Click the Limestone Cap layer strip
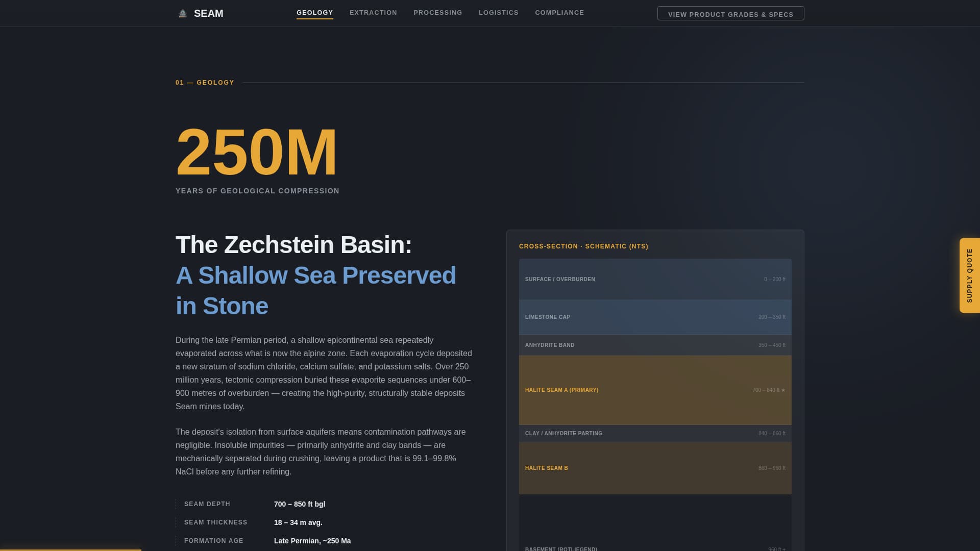This screenshot has width=980, height=551. pos(655,317)
